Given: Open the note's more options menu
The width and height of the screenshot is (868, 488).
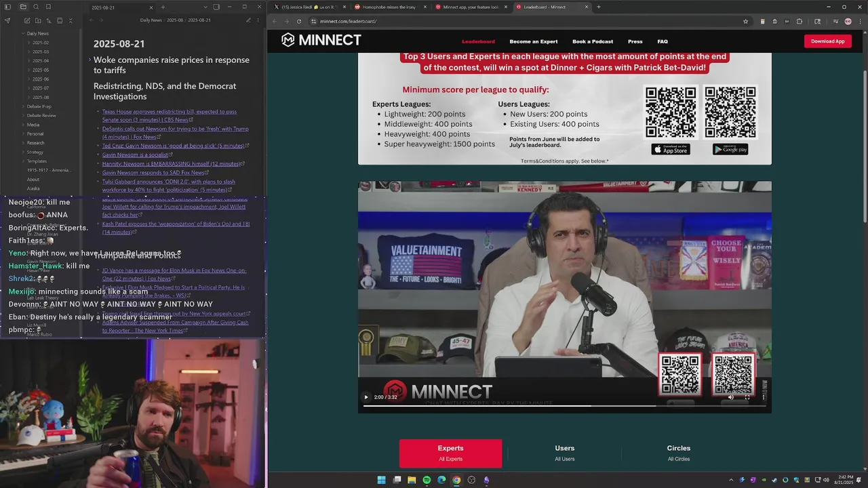Looking at the screenshot, I should click(258, 20).
